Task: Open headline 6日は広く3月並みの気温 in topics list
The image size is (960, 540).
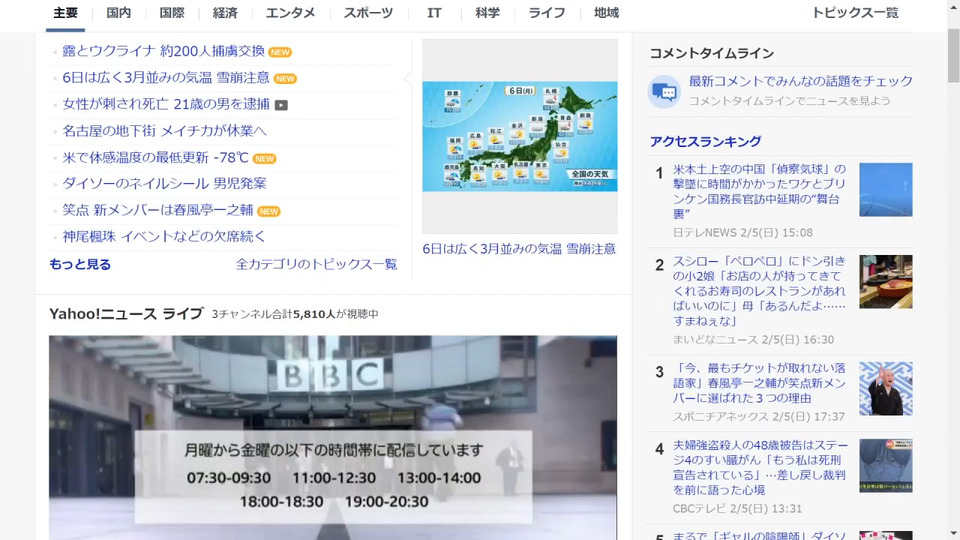Action: [x=166, y=78]
